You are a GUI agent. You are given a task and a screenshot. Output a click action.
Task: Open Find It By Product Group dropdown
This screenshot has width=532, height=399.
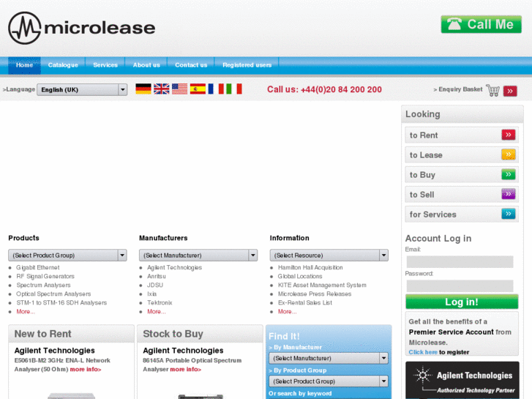tap(329, 381)
